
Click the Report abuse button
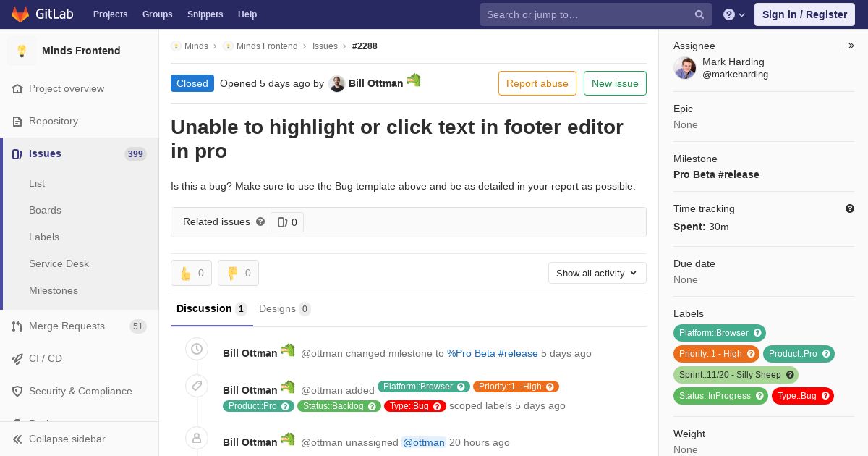pos(537,83)
